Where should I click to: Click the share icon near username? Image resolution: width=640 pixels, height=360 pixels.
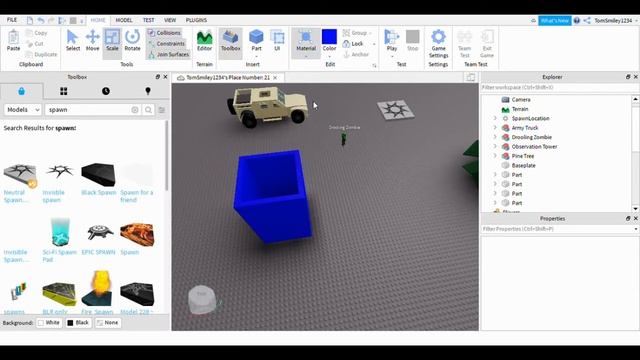click(587, 20)
